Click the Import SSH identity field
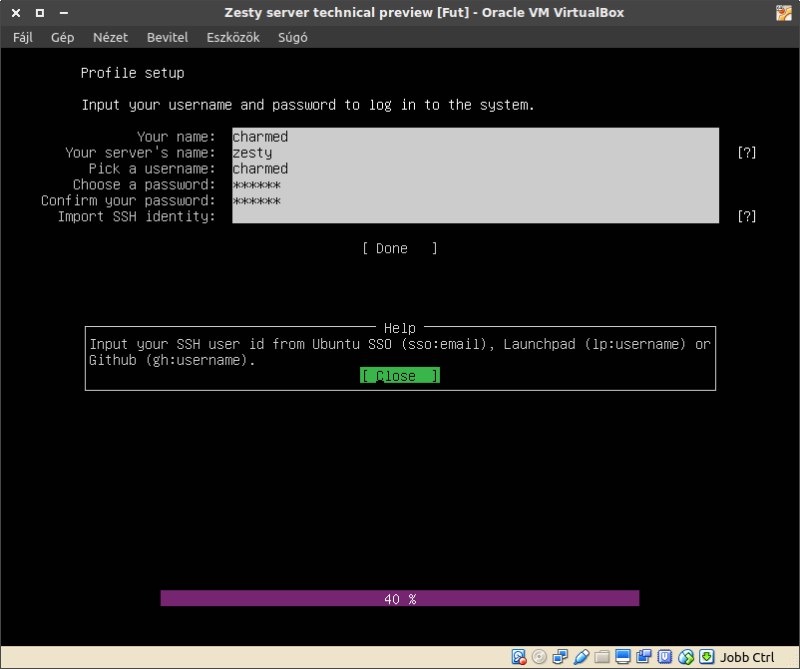The height and width of the screenshot is (669, 800). point(476,216)
